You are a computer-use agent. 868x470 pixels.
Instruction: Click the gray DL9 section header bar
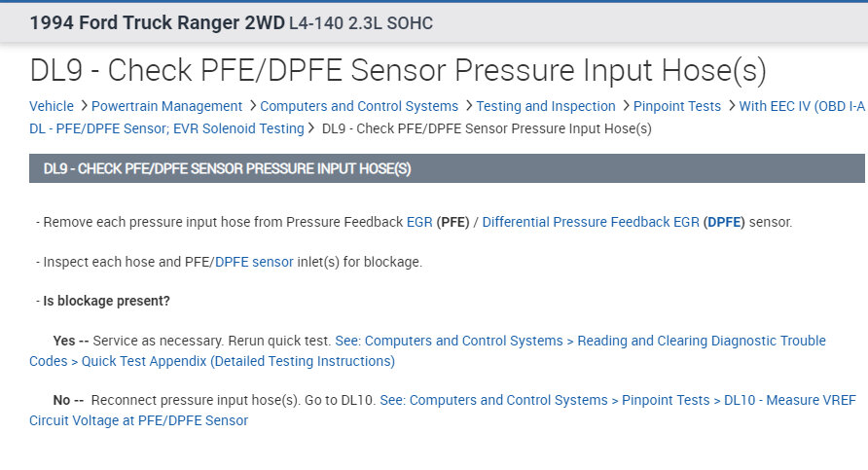pyautogui.click(x=447, y=168)
